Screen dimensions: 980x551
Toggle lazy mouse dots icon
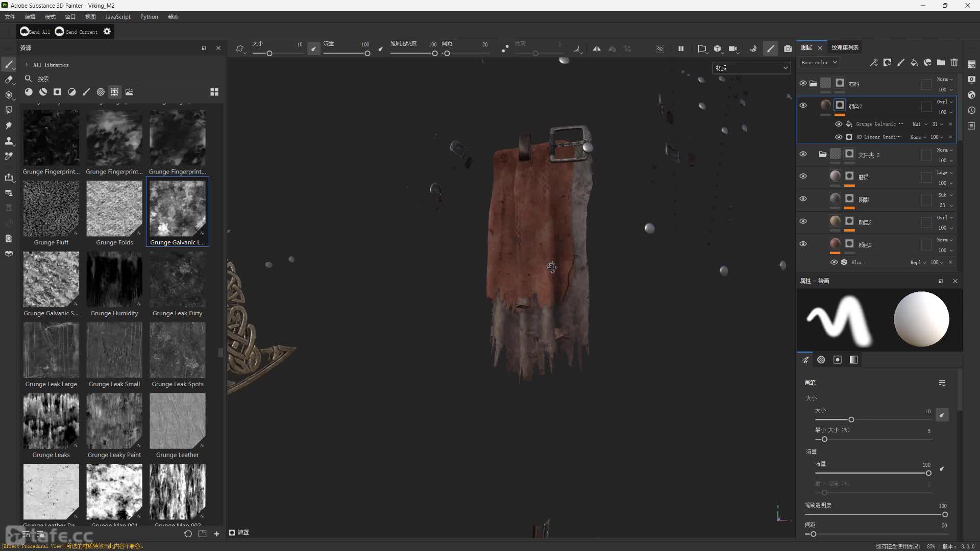pyautogui.click(x=505, y=48)
